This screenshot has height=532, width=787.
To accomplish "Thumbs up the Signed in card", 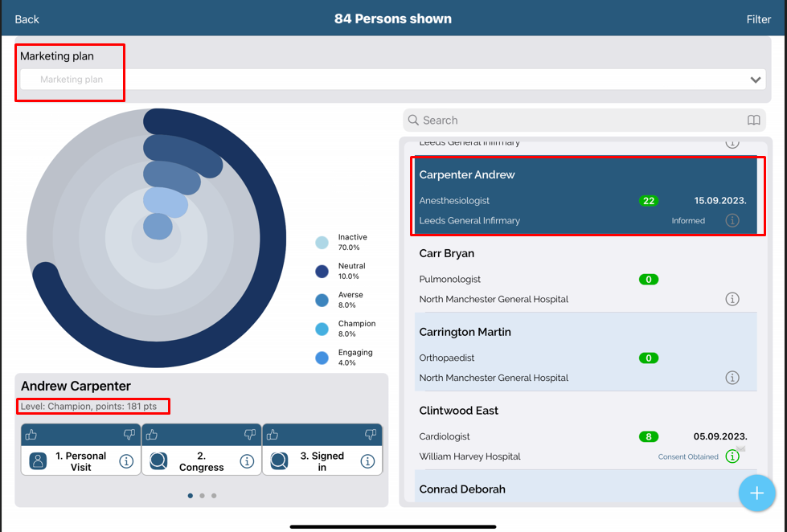I will tap(273, 435).
